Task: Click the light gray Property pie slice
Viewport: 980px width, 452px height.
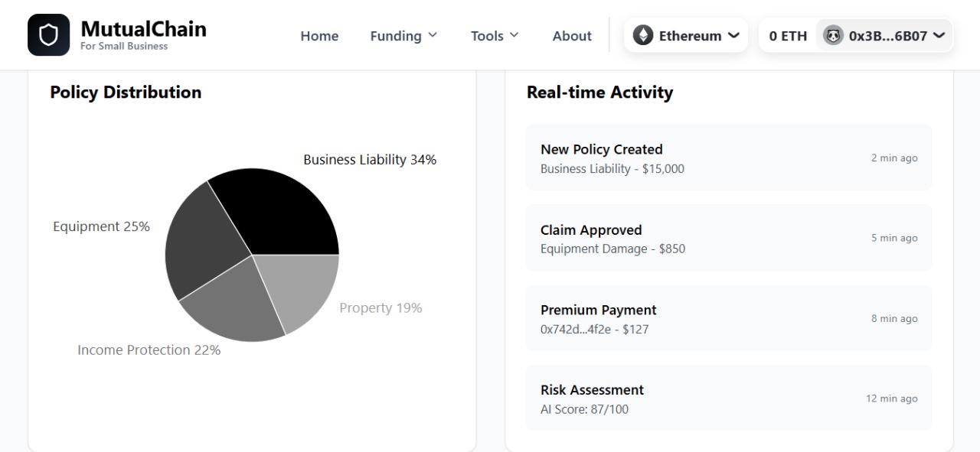Action: pos(300,287)
